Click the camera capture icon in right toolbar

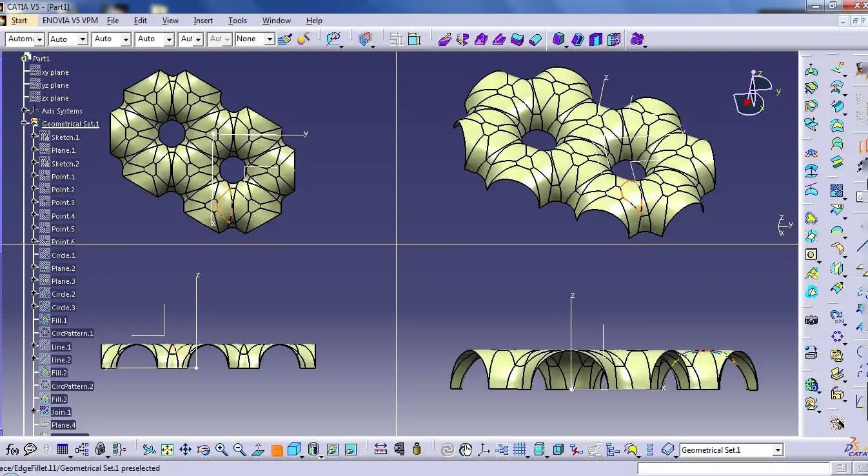point(811,320)
